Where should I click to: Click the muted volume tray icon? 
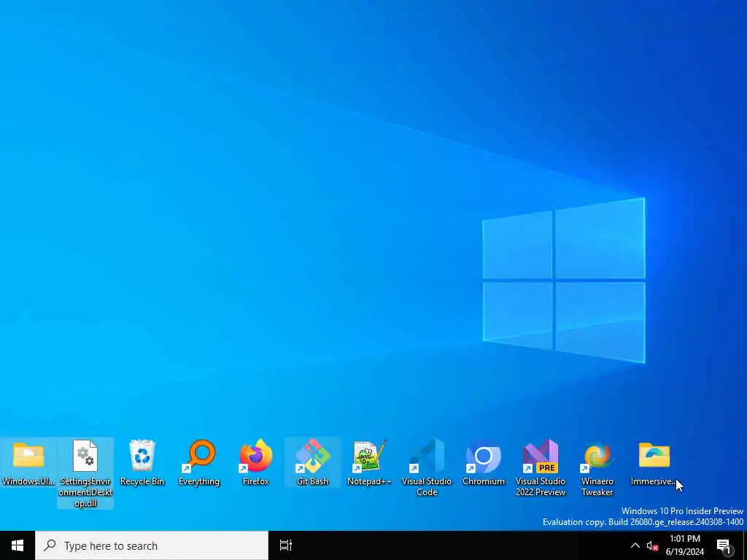coord(651,545)
